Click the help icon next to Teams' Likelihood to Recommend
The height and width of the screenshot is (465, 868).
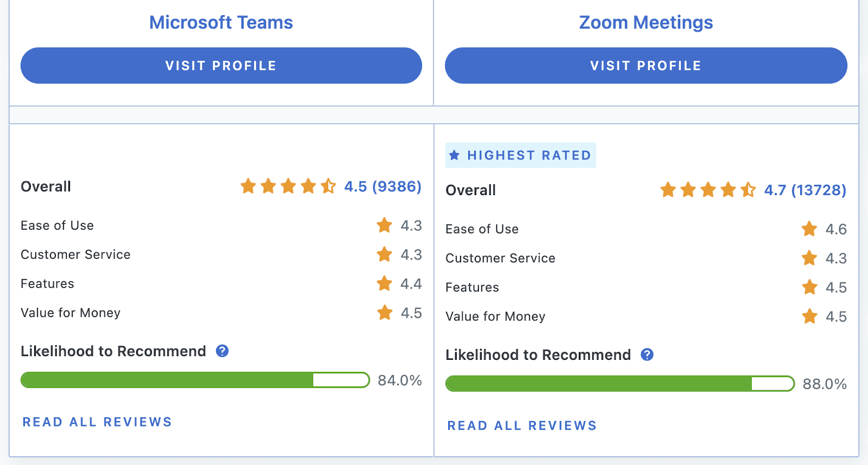point(221,351)
